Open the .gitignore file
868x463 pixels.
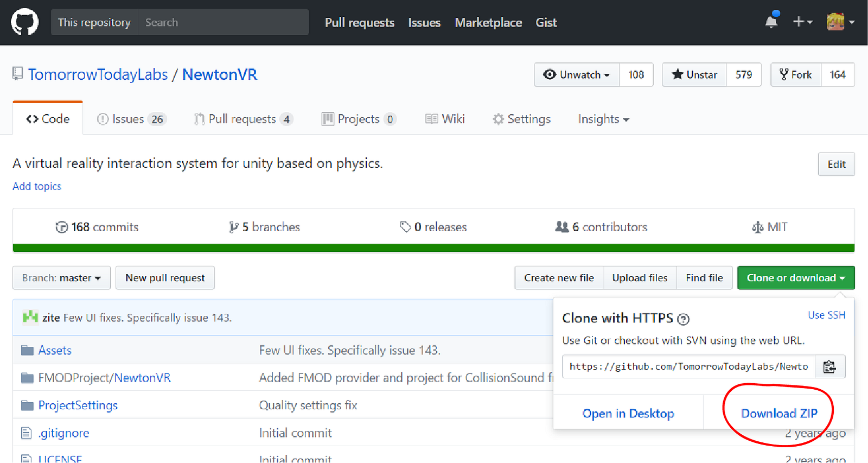63,433
